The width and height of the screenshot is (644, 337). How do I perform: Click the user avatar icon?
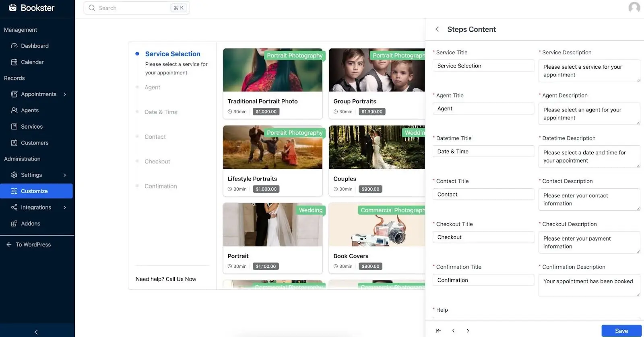pyautogui.click(x=634, y=8)
